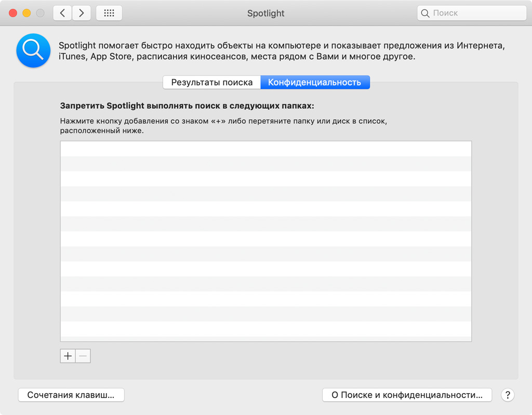Screen dimensions: 532x415
Task: Click the description text Spotlight помогает быстро находить
Action: point(282,50)
